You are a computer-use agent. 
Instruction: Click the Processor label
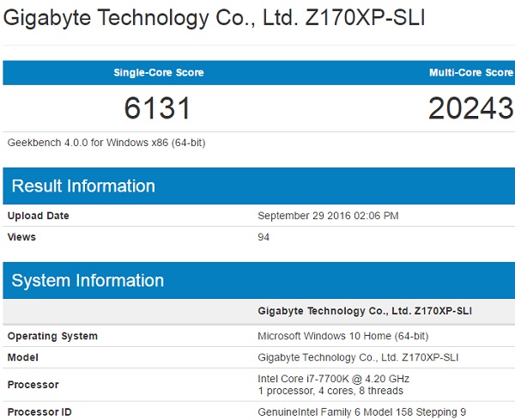tap(33, 385)
